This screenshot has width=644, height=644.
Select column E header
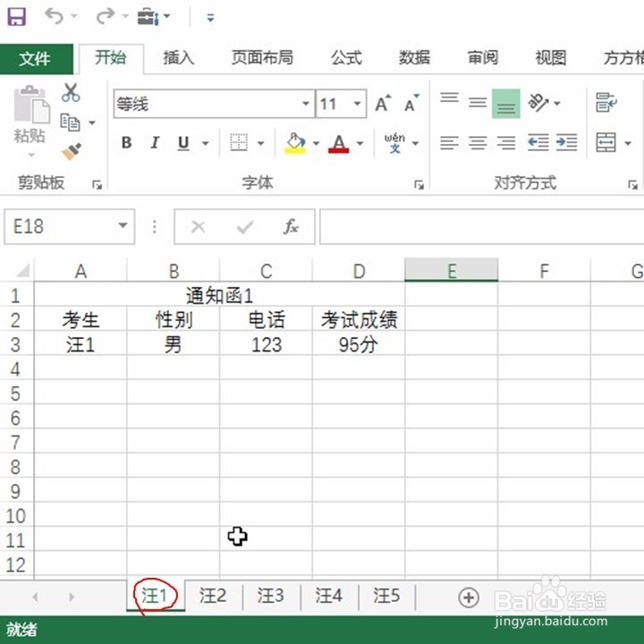point(452,270)
